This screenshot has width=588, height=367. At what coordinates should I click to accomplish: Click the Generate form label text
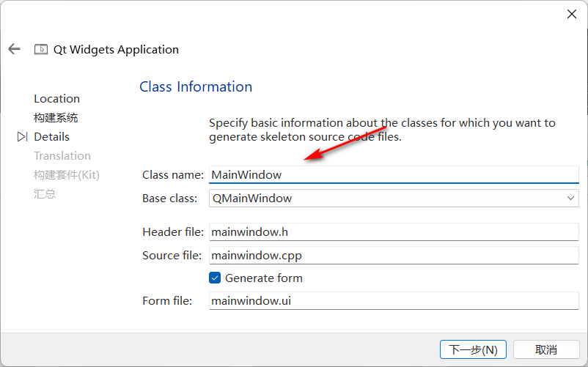point(264,278)
